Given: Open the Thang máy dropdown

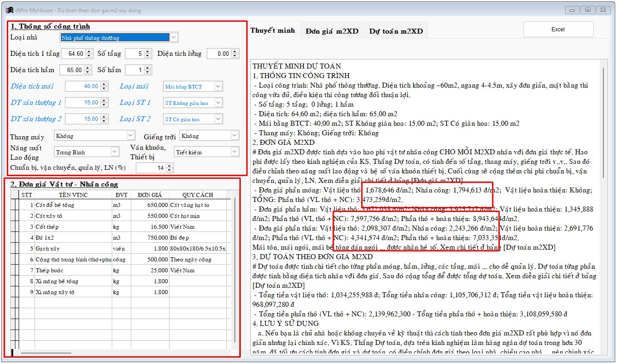Looking at the screenshot, I should coord(130,136).
